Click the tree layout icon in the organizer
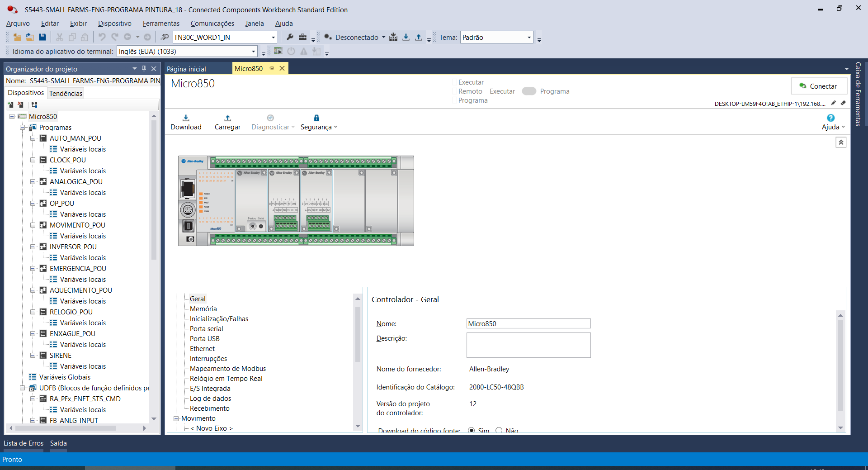 [35, 104]
